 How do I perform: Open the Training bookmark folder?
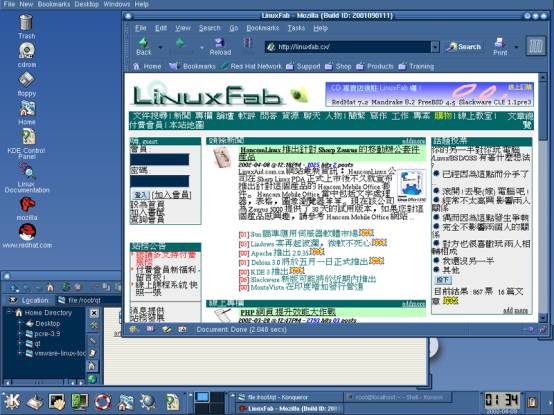point(416,66)
